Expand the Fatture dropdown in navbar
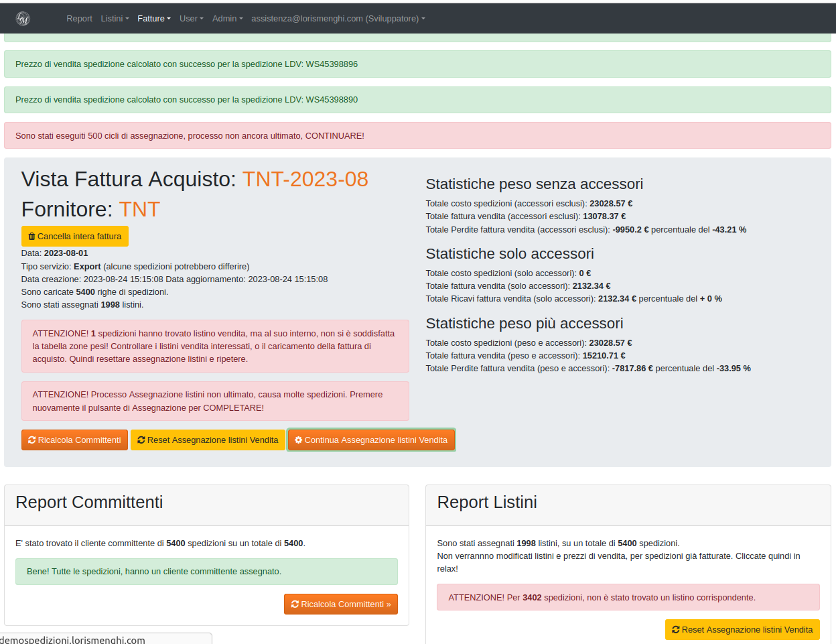836x644 pixels. 154,19
